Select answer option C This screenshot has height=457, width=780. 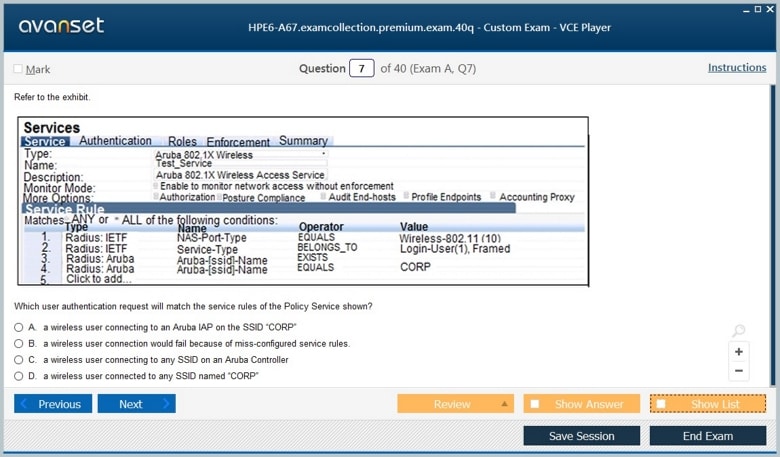pyautogui.click(x=18, y=360)
